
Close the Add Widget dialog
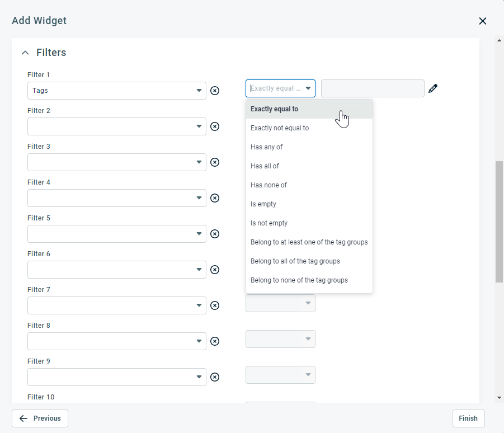click(482, 21)
